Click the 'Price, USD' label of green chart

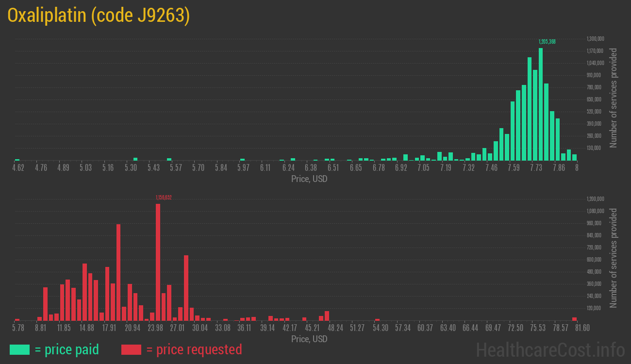point(309,179)
